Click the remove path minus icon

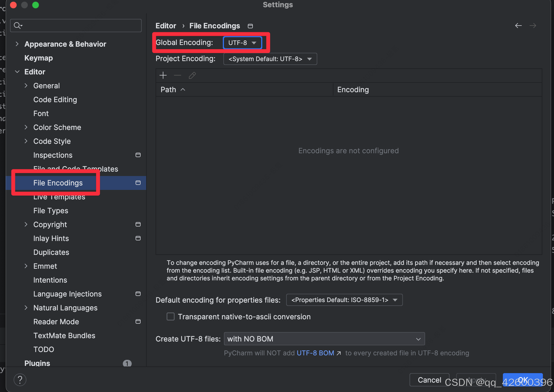point(178,75)
